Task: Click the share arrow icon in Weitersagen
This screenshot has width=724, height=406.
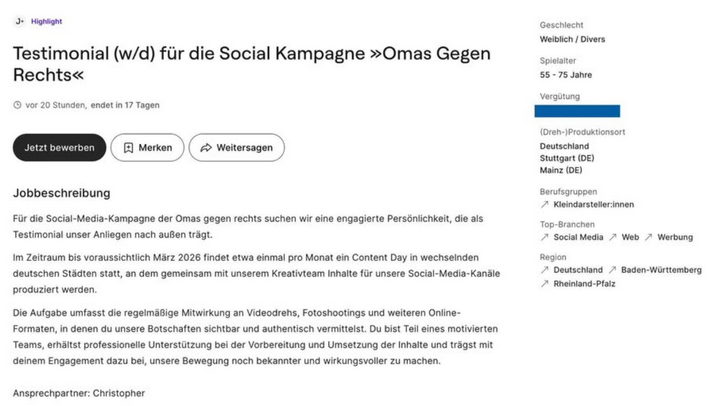Action: pyautogui.click(x=205, y=148)
